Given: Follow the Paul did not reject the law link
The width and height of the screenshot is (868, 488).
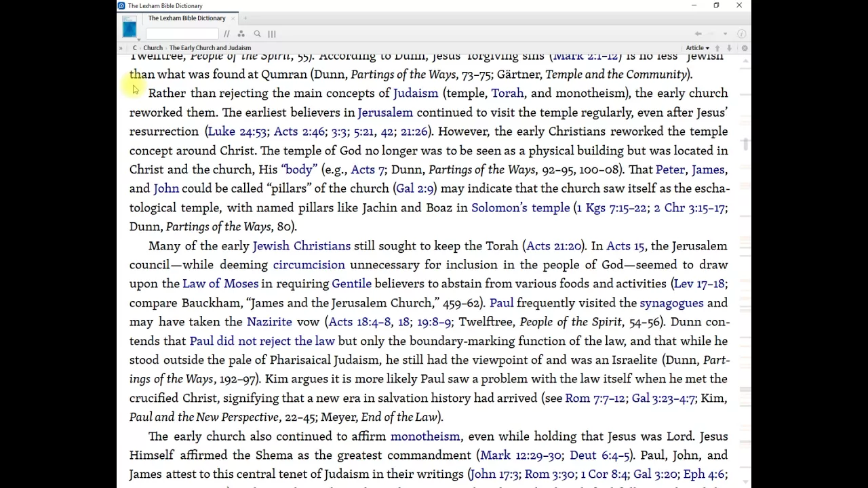Looking at the screenshot, I should tap(262, 341).
